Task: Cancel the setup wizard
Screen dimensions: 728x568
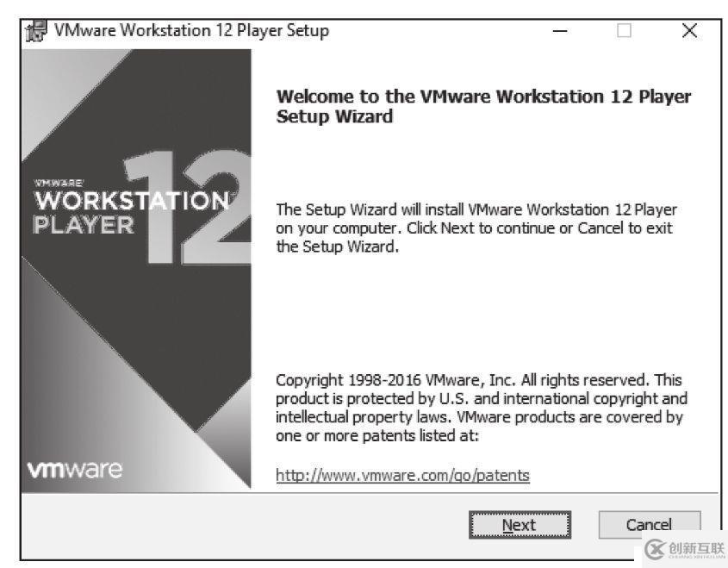Action: (649, 525)
